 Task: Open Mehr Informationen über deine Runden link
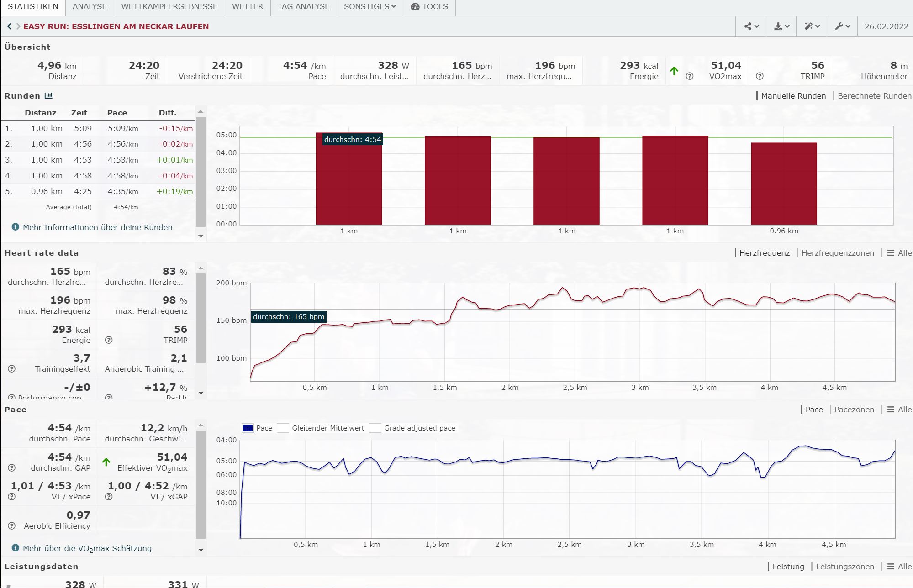pos(97,227)
